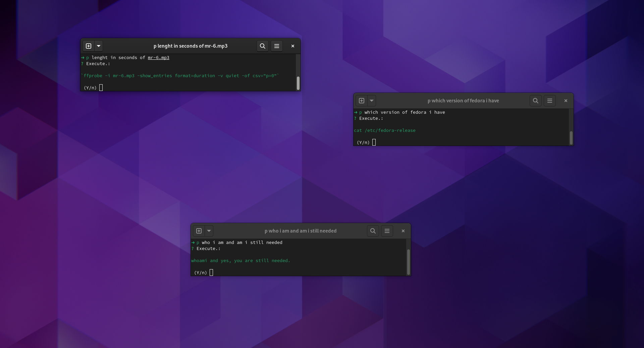Click the cat /etc/fedora-release command text
Viewport: 644px width, 348px height.
click(385, 131)
